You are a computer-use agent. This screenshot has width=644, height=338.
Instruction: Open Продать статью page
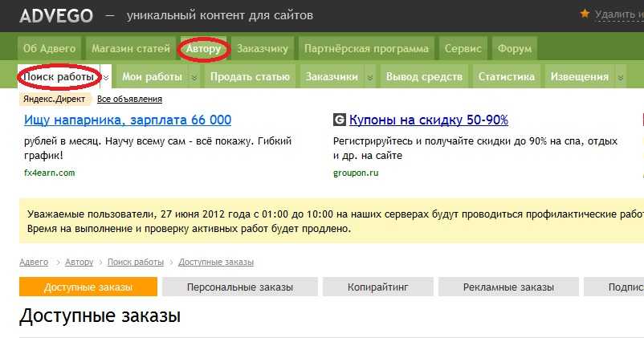click(250, 77)
